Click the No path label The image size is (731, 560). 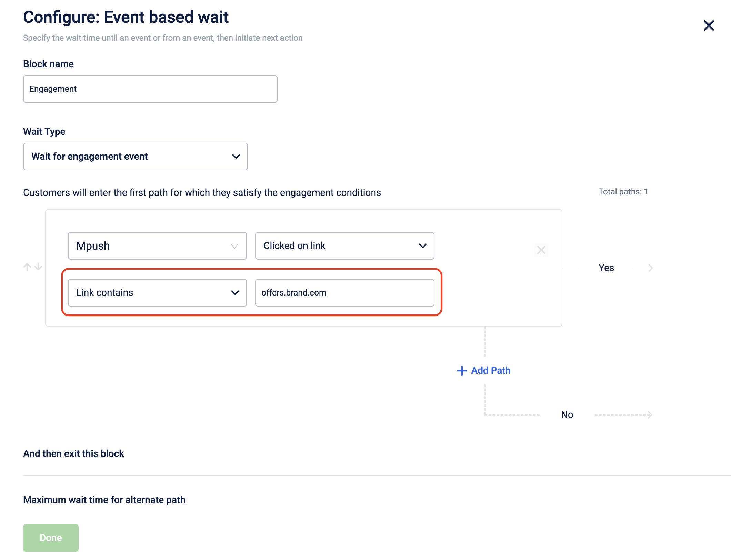567,415
